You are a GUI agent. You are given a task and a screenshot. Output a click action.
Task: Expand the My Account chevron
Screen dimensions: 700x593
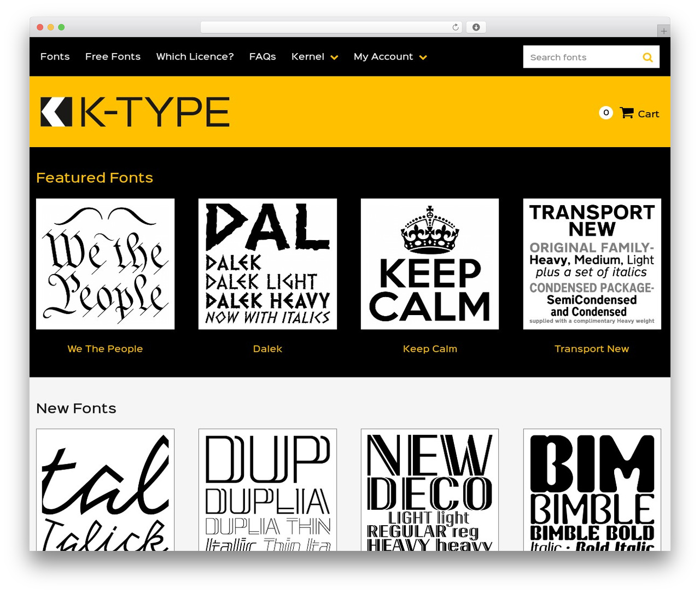pos(423,57)
